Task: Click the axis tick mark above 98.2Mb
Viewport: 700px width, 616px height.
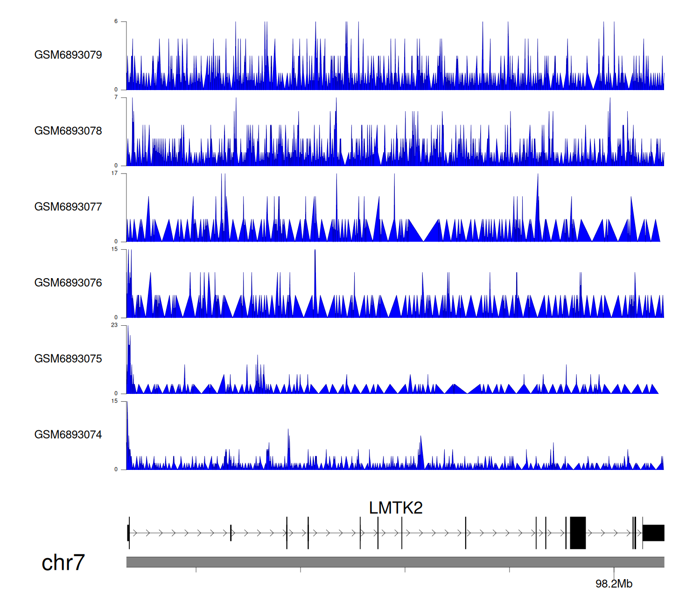Action: pos(614,570)
